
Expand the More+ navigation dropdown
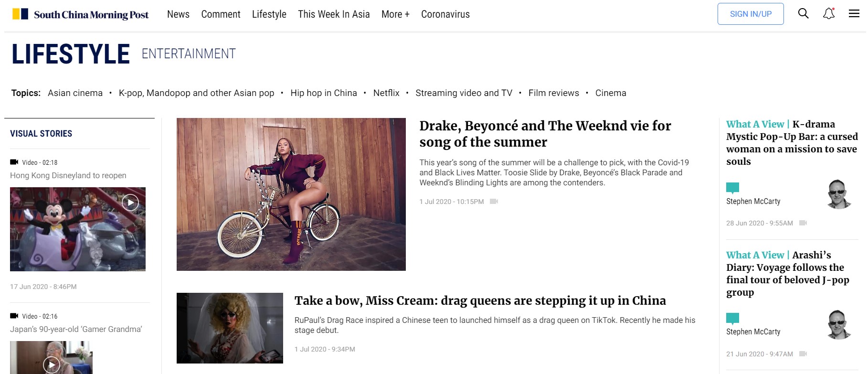click(x=395, y=14)
